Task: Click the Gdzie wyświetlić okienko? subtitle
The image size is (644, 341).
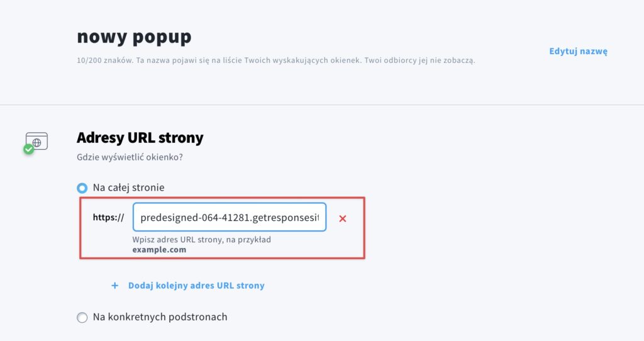Action: coord(130,157)
